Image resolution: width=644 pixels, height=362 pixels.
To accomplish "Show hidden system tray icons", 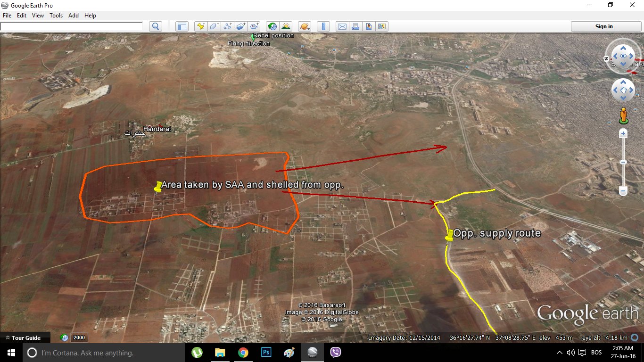I will (x=560, y=353).
